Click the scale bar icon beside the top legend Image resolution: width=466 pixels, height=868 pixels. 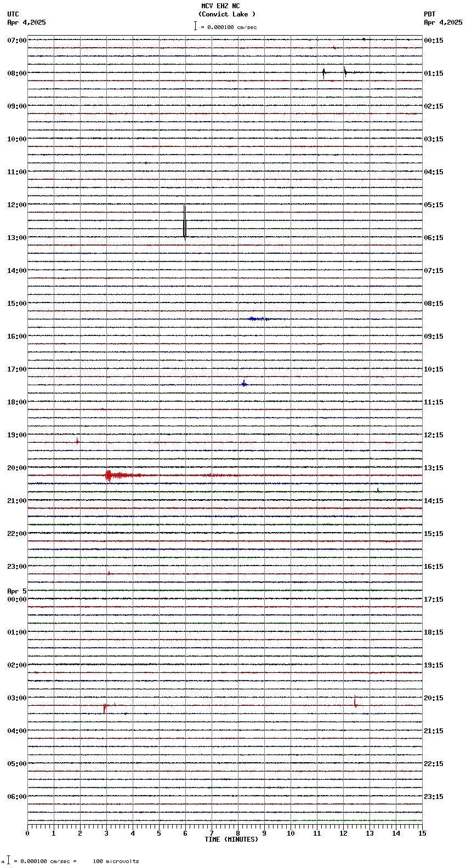point(195,26)
